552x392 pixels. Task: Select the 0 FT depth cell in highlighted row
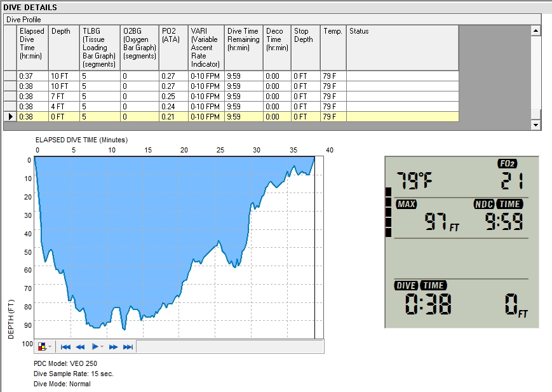64,116
